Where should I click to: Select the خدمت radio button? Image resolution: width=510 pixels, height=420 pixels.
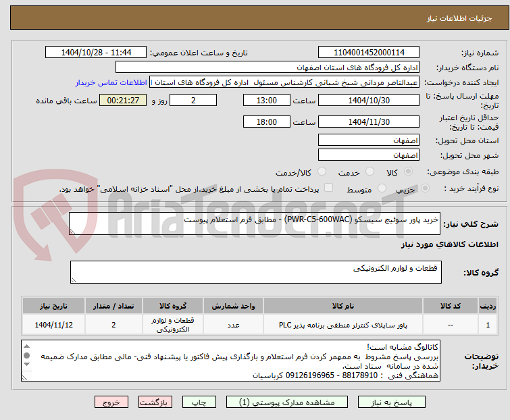(x=369, y=172)
